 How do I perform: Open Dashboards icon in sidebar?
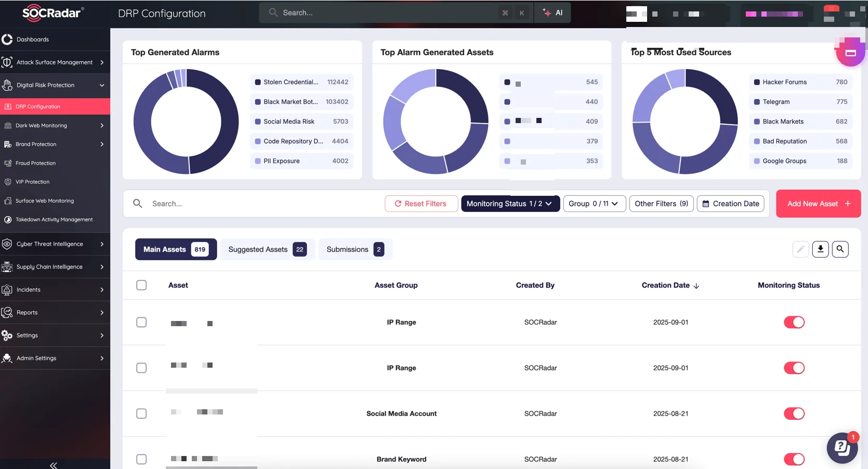click(x=7, y=39)
